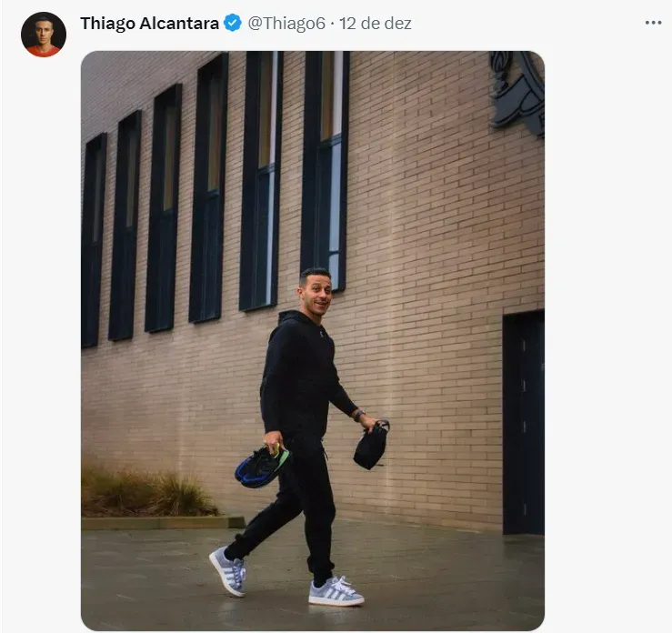The width and height of the screenshot is (672, 633).
Task: Click the dark door in the photo
Action: pyautogui.click(x=523, y=422)
